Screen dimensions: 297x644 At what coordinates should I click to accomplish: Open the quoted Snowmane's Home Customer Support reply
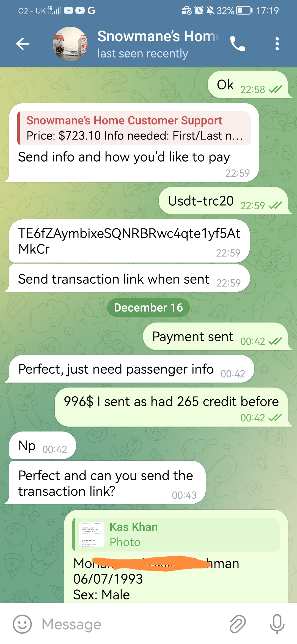click(134, 128)
